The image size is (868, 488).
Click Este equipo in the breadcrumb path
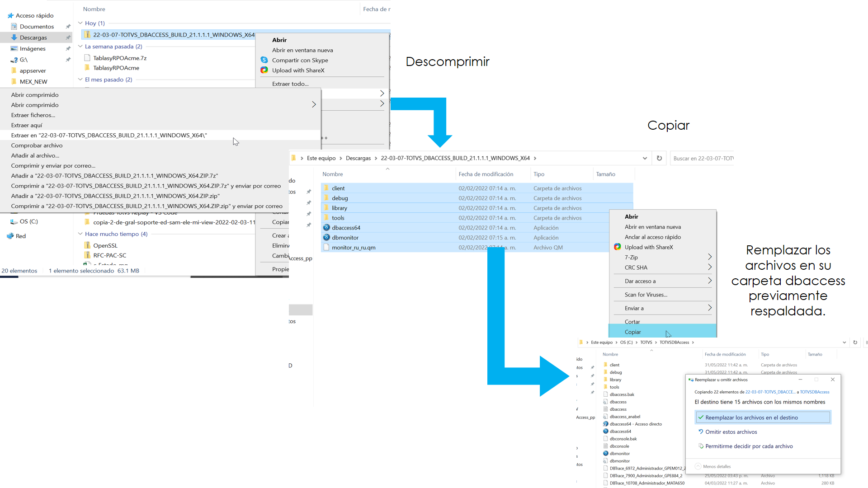tap(321, 158)
